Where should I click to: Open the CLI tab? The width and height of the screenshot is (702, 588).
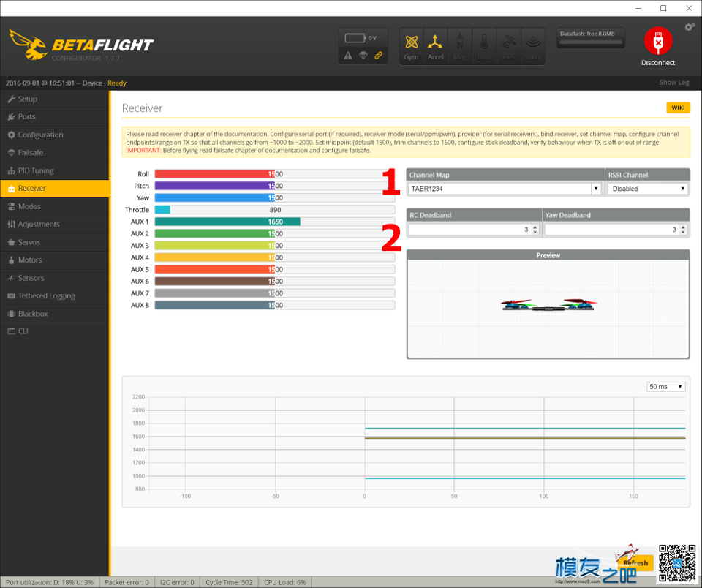[55, 331]
